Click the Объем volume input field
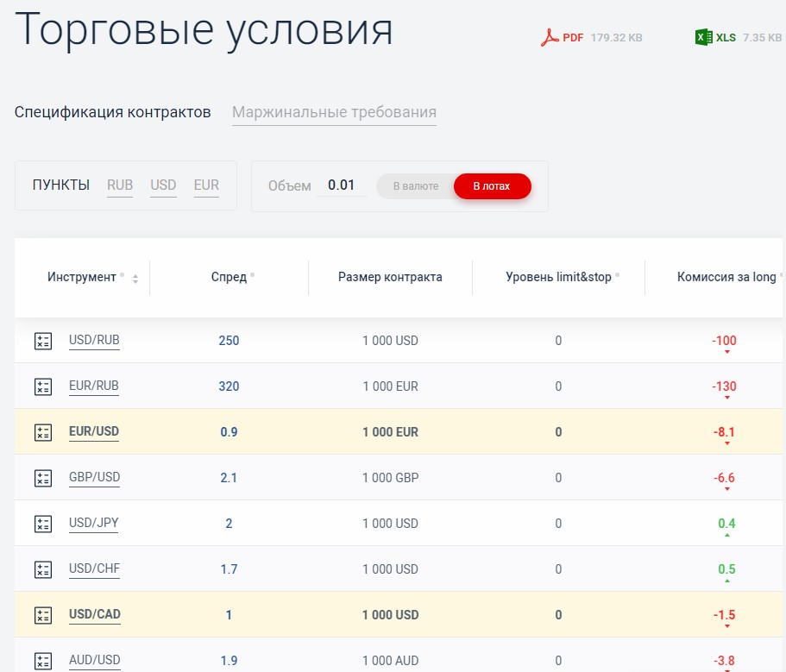 click(x=341, y=185)
